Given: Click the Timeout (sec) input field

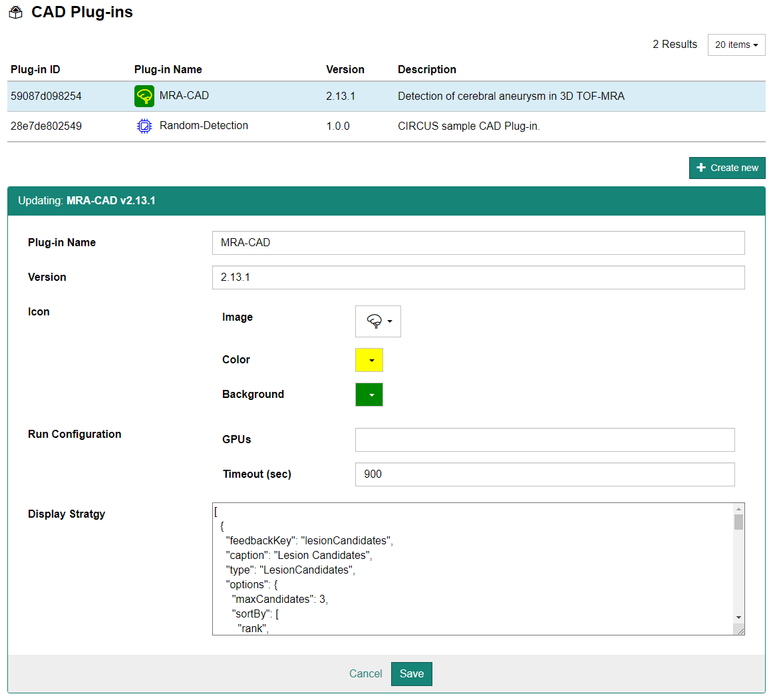Looking at the screenshot, I should point(544,474).
